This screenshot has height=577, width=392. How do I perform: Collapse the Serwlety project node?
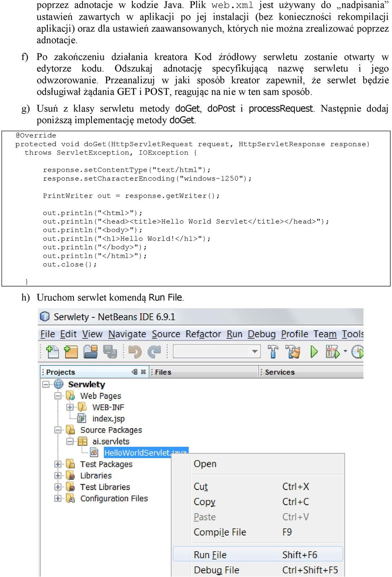[46, 384]
